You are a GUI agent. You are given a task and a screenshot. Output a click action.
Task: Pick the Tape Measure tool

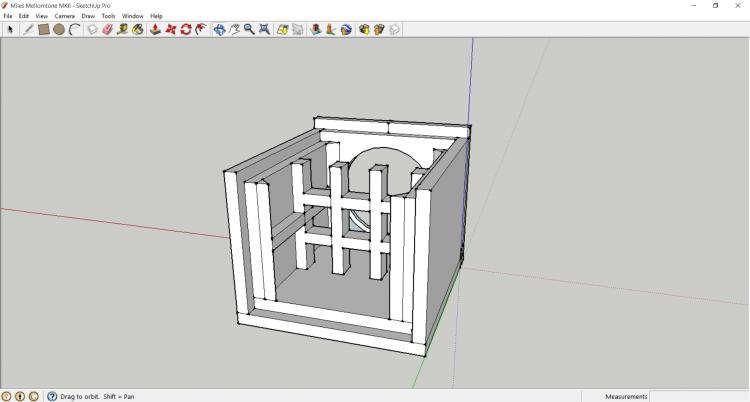pos(122,30)
